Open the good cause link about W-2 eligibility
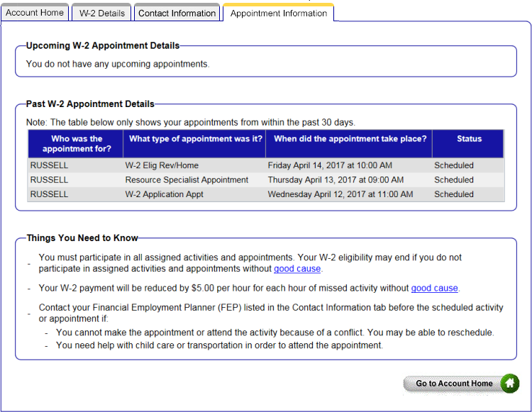The width and height of the screenshot is (532, 412). (x=297, y=269)
